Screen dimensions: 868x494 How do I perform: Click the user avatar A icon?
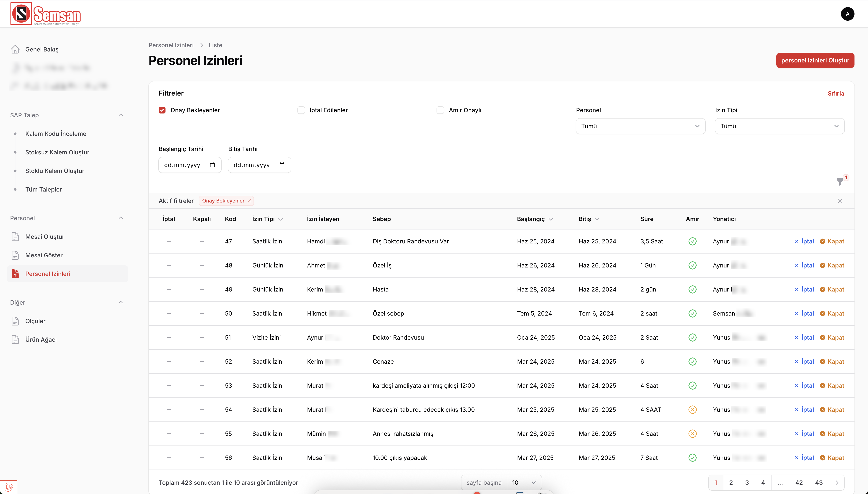[847, 14]
